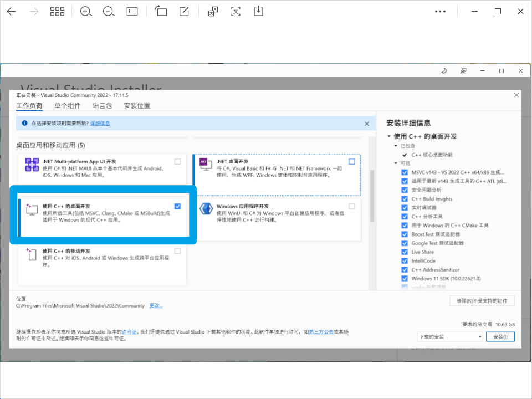The width and height of the screenshot is (532, 399).
Task: Switch to the 单个组件 tab
Action: coord(68,105)
